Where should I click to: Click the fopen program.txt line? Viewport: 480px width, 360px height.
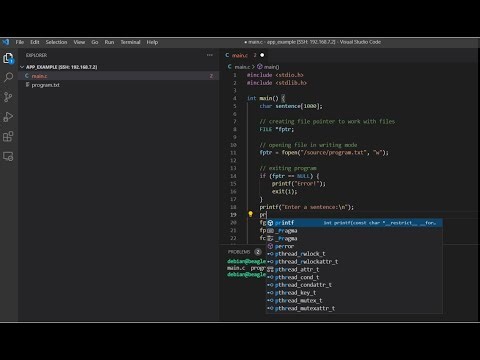(324, 153)
